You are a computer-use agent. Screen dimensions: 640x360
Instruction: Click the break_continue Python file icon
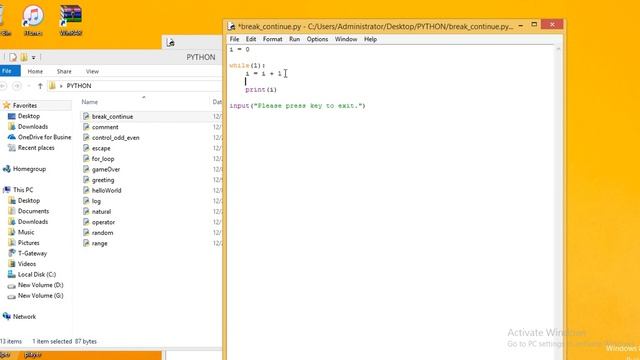(86, 116)
